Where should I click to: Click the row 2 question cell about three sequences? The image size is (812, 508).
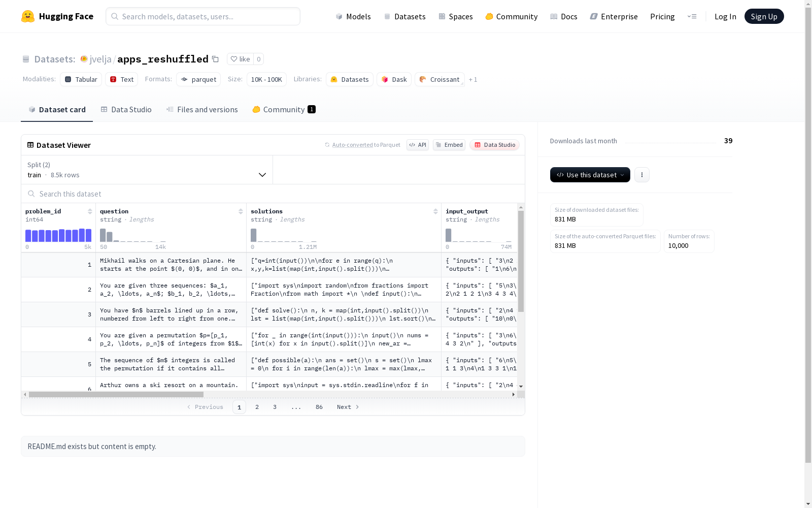pyautogui.click(x=171, y=290)
